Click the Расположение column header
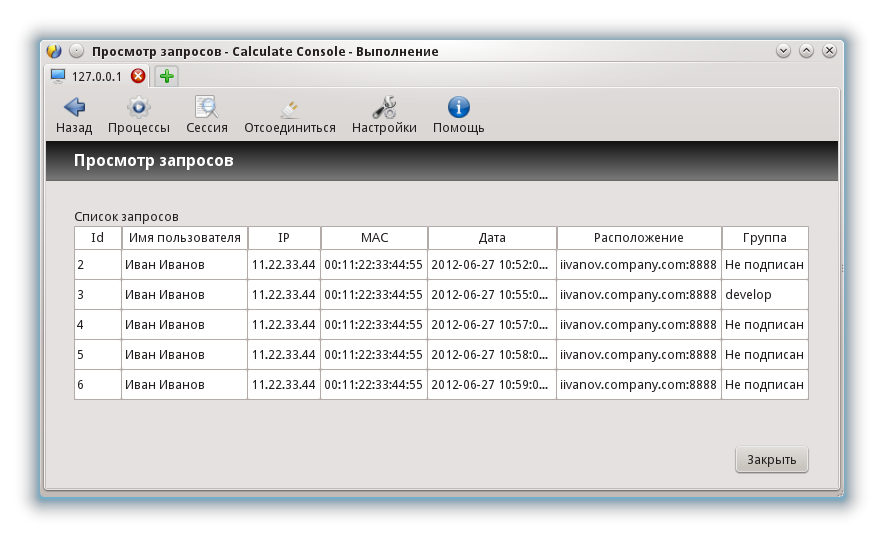884x537 pixels. [x=639, y=238]
